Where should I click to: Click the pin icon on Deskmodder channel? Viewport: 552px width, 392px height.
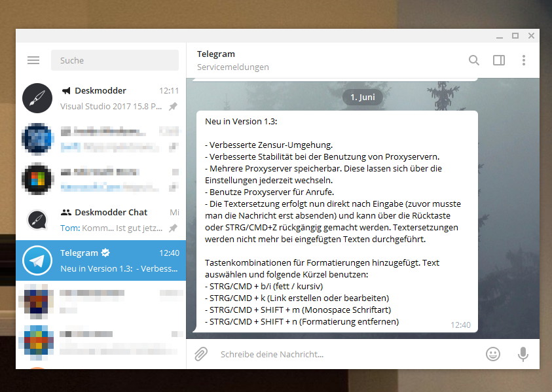pos(173,106)
